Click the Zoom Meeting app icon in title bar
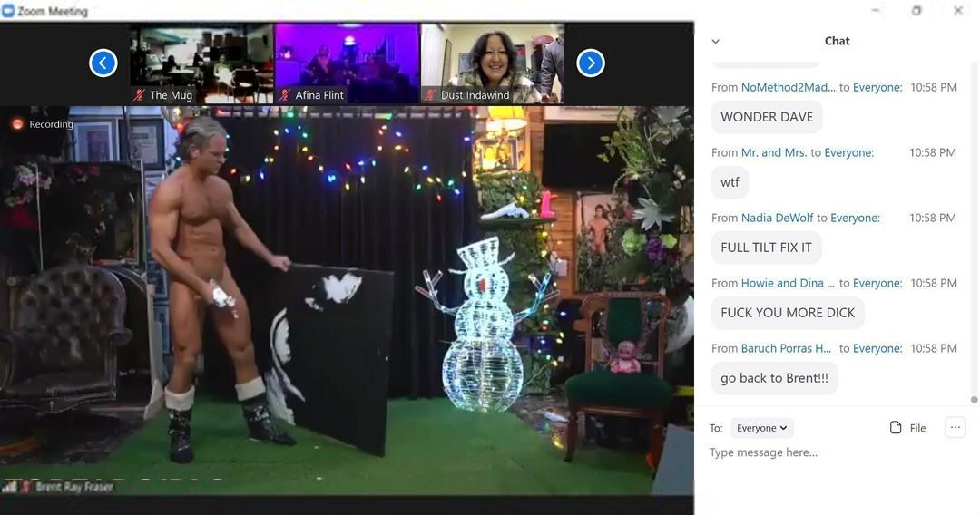The height and width of the screenshot is (515, 980). point(8,11)
